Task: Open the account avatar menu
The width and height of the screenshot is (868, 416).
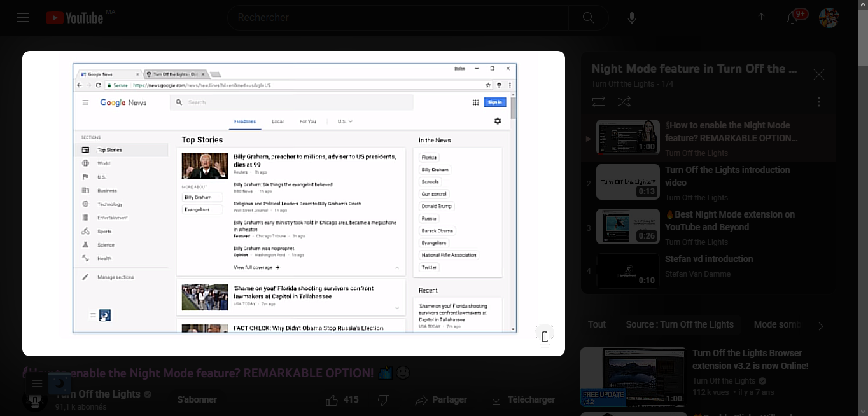Action: point(829,18)
